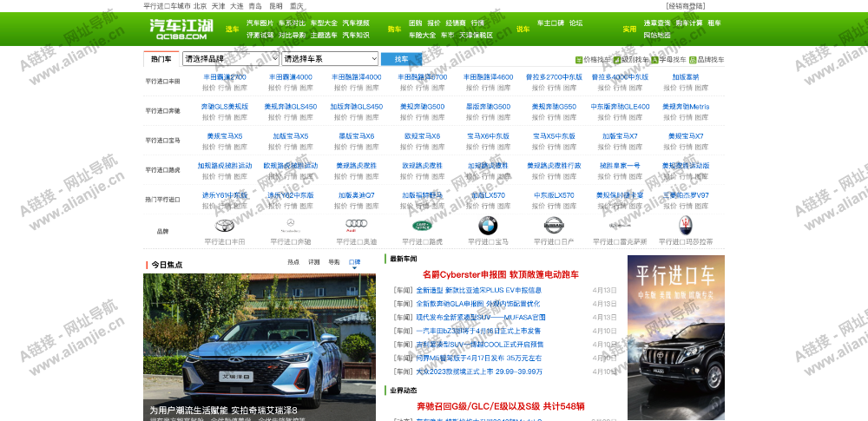Click the Toyota logo above 平行进口丰田

point(225,226)
